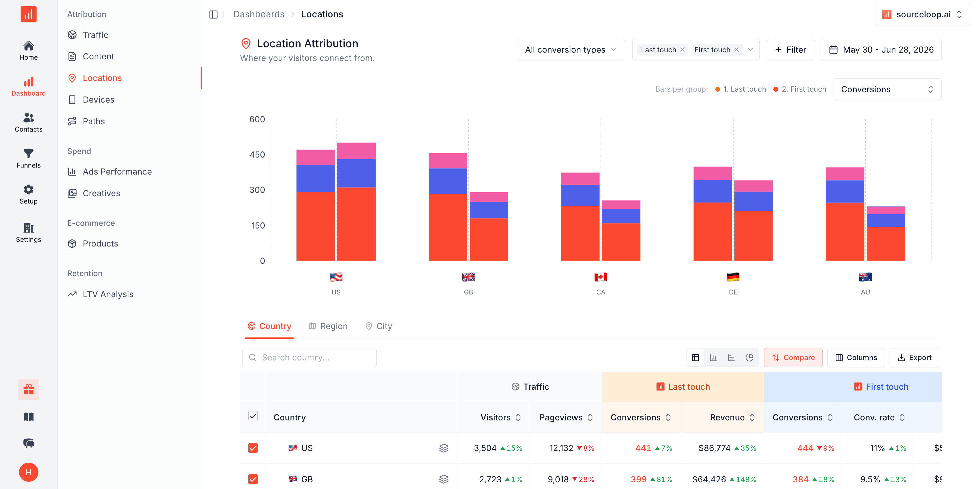Open the Settings building icon

point(29,233)
